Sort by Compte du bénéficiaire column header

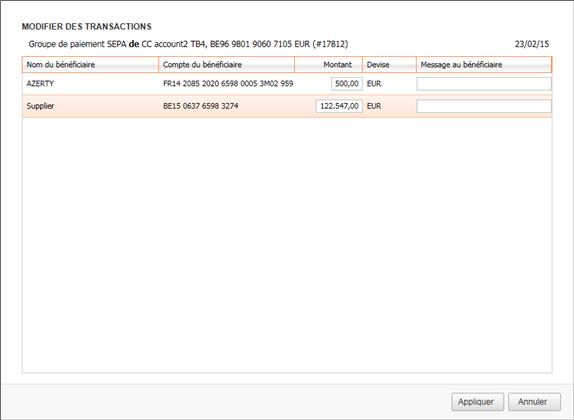tap(227, 65)
